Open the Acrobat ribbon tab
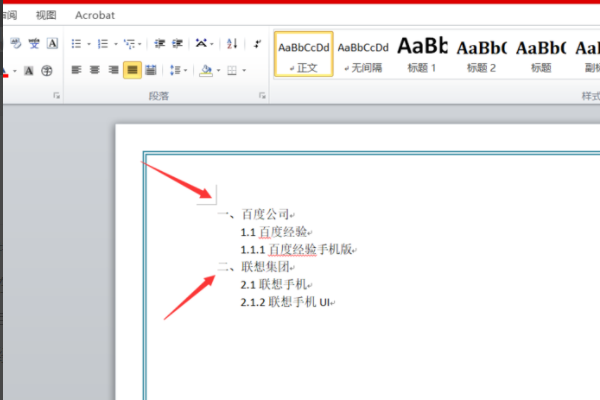Screen dimensions: 600x400 tap(94, 15)
